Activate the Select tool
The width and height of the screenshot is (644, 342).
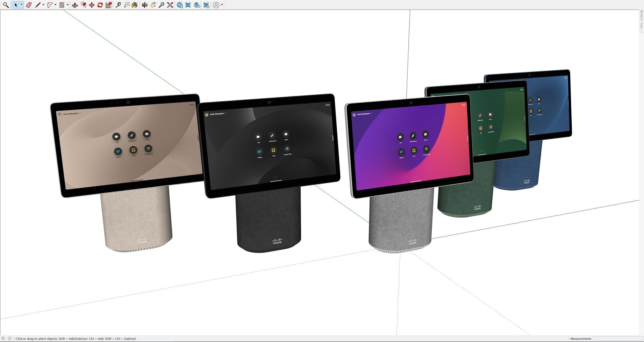(16, 5)
